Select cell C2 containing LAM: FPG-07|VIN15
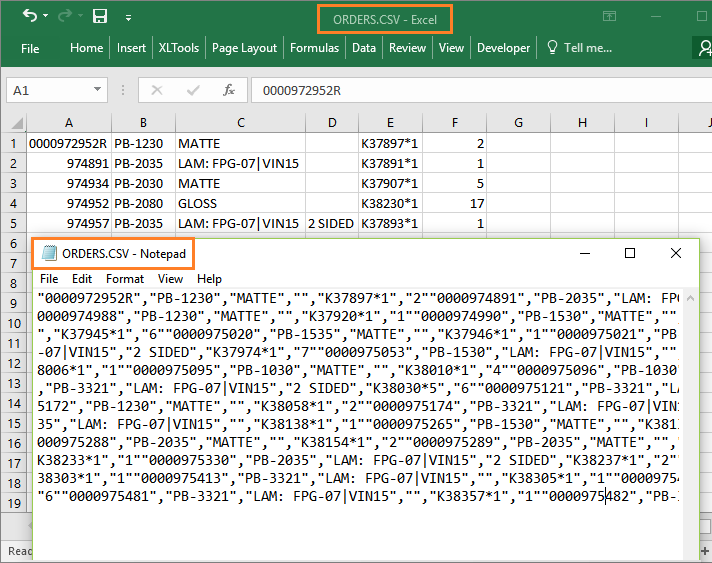 (240, 164)
